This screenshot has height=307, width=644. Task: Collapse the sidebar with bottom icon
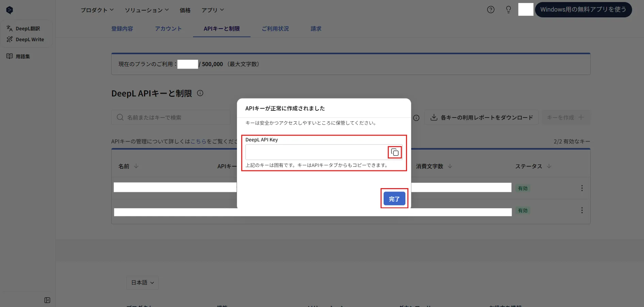47,300
